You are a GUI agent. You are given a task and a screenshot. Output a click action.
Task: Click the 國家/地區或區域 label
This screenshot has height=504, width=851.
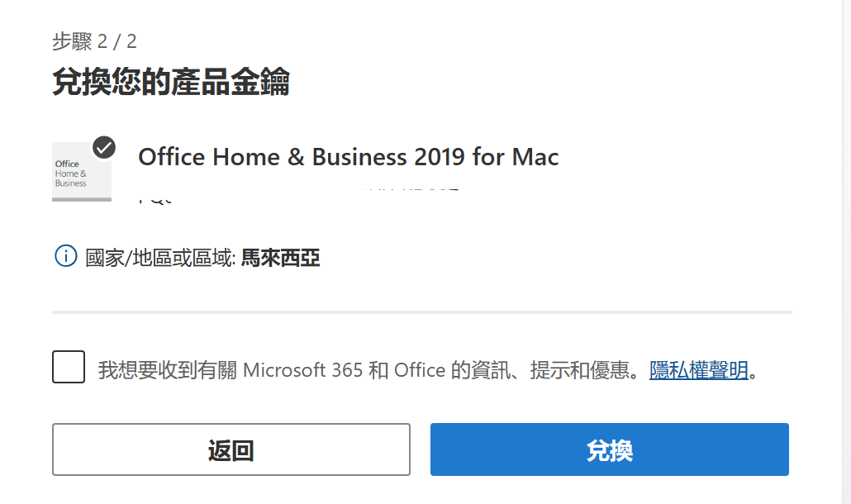coord(161,259)
